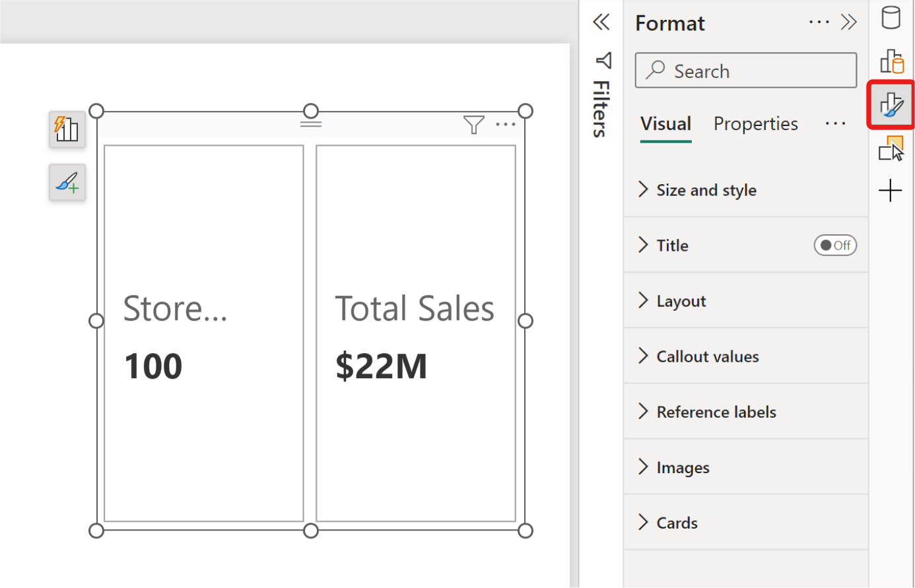Open Format pane more options ellipsis
The width and height of the screenshot is (915, 588).
tap(819, 22)
